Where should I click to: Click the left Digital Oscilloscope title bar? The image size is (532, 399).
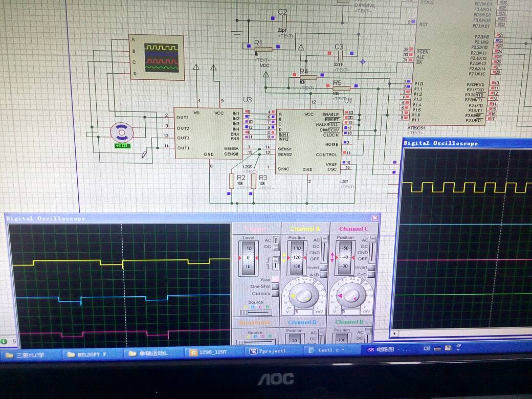click(x=192, y=218)
